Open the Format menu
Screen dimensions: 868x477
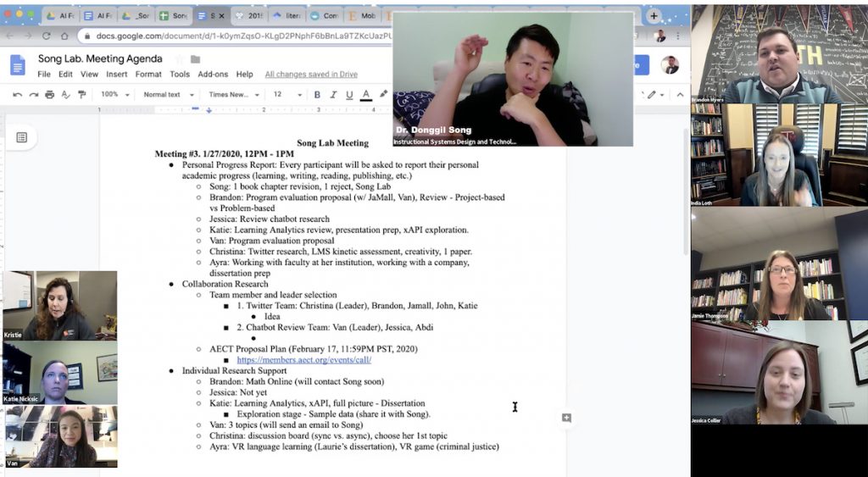tap(147, 75)
